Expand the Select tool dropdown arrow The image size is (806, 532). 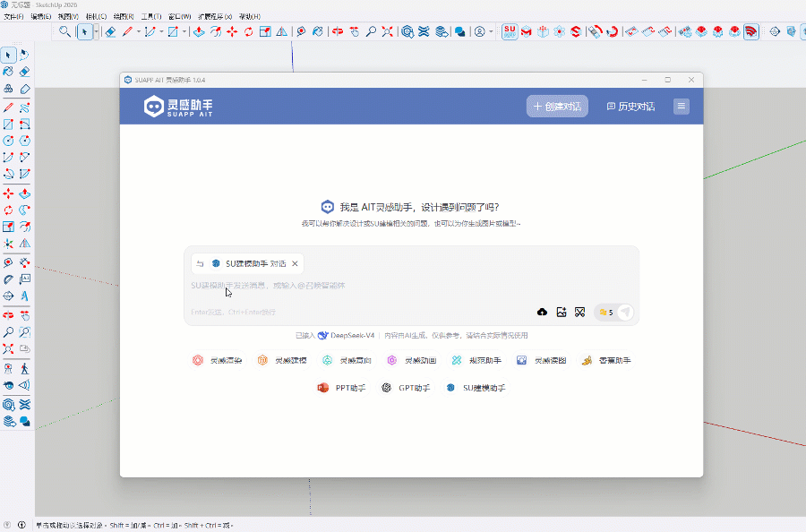[x=96, y=32]
